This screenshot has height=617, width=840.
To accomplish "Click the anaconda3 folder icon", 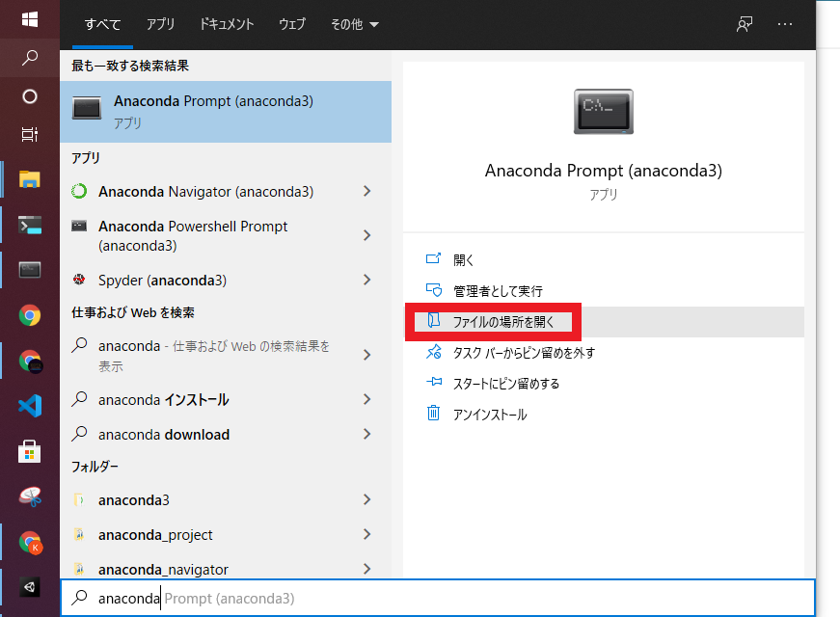I will click(x=79, y=499).
